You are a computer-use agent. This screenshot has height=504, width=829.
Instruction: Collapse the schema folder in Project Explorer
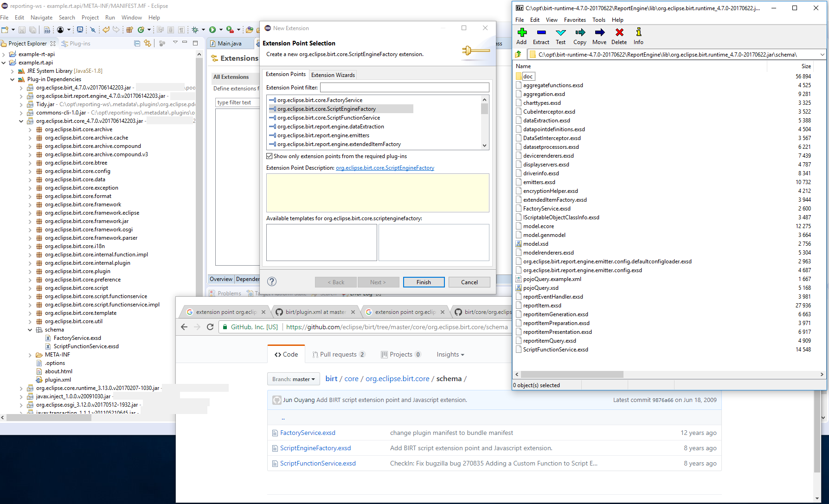point(30,330)
